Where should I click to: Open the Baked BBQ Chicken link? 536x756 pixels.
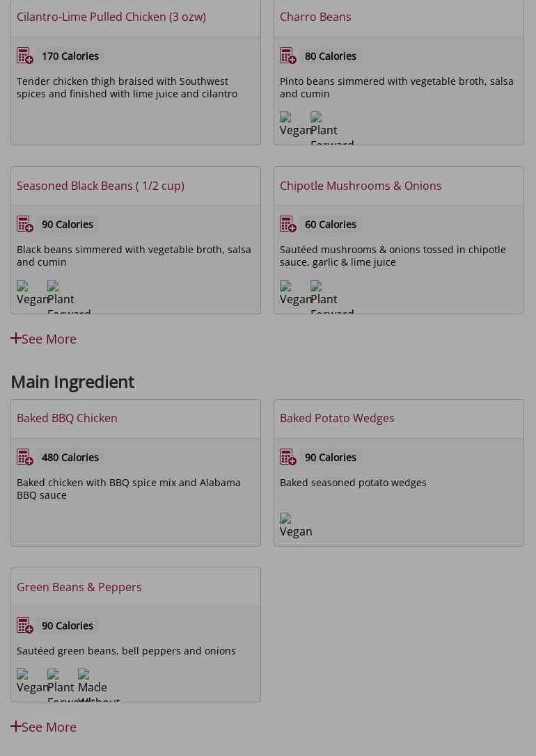(x=67, y=418)
